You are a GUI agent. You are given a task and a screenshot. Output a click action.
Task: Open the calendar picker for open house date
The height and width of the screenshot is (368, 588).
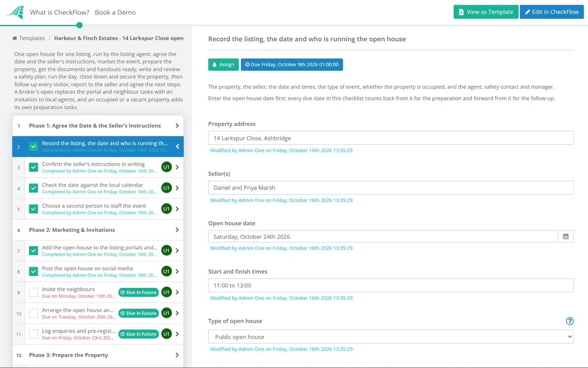(x=565, y=236)
